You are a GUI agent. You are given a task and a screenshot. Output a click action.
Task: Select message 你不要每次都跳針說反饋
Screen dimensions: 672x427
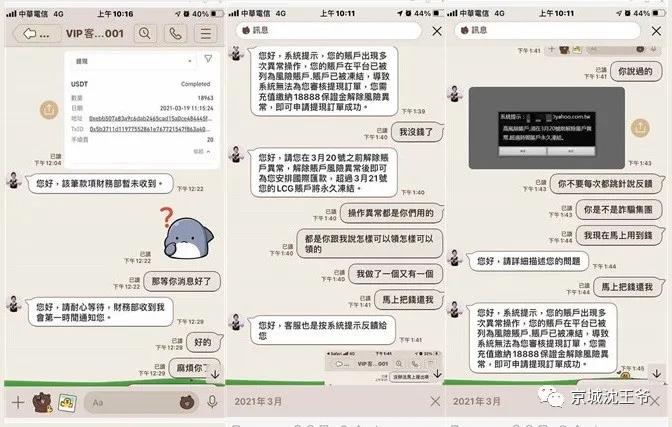[606, 184]
